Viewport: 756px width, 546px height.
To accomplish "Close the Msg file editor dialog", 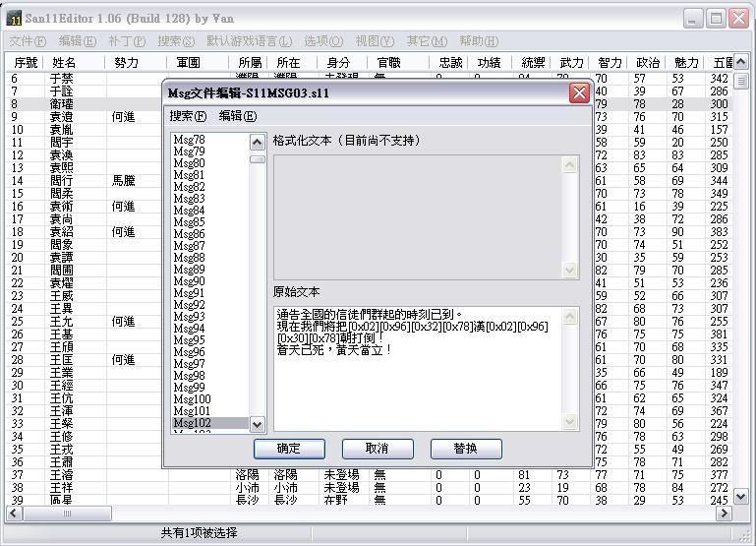I will click(579, 93).
